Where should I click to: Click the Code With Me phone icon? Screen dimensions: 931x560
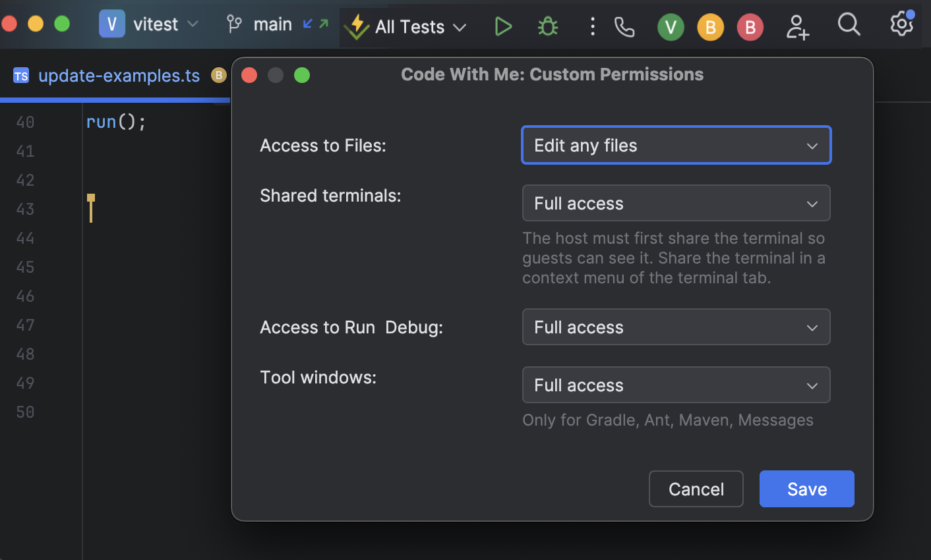point(624,26)
